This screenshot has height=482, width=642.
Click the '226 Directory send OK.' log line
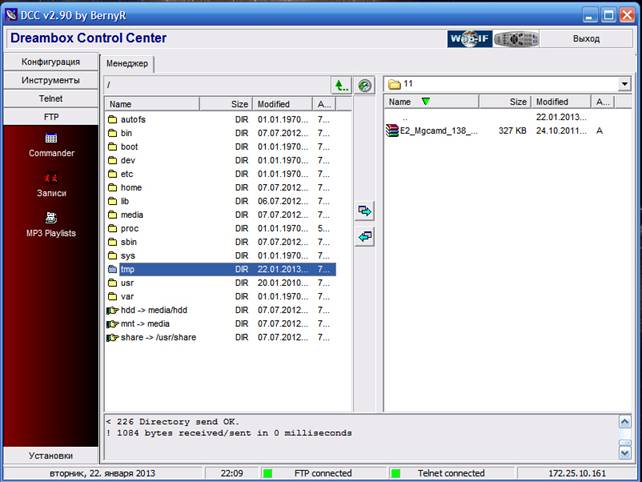(173, 422)
